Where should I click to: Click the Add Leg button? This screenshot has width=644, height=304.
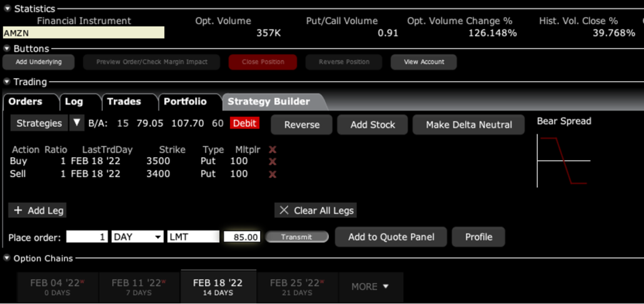pyautogui.click(x=38, y=210)
